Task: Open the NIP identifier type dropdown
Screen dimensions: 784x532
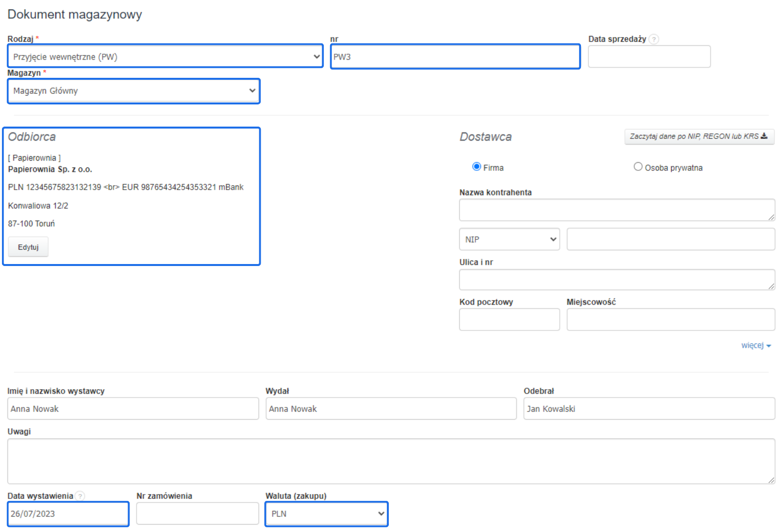Action: pyautogui.click(x=509, y=239)
